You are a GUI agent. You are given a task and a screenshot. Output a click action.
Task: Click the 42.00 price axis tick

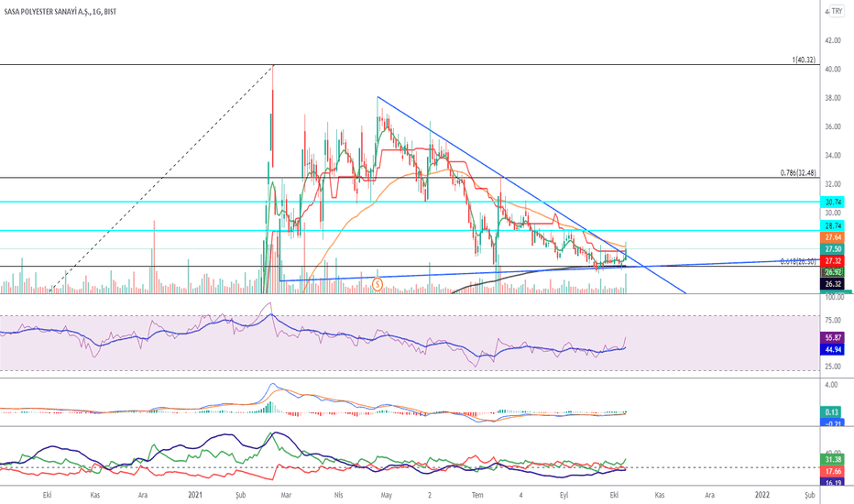click(x=833, y=40)
